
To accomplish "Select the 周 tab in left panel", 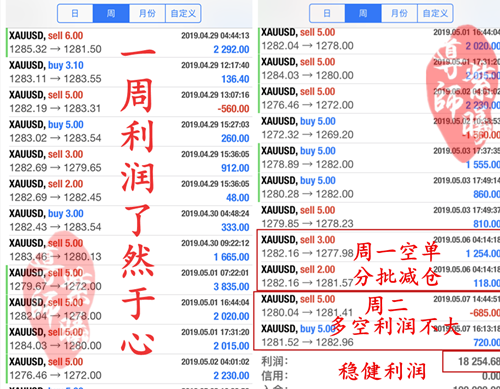I will pos(111,13).
